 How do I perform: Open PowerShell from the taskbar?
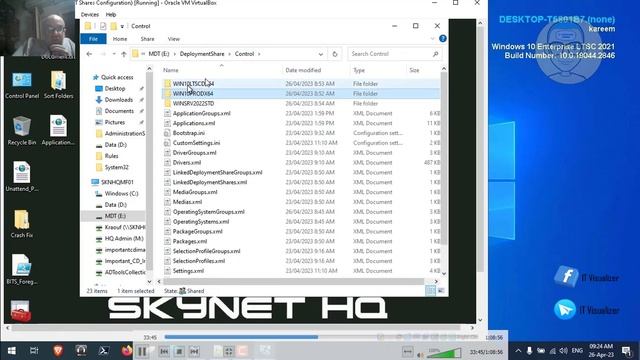click(103, 351)
